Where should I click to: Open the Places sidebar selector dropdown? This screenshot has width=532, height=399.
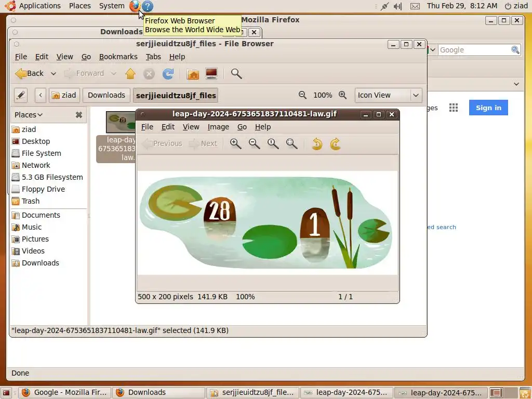[29, 115]
